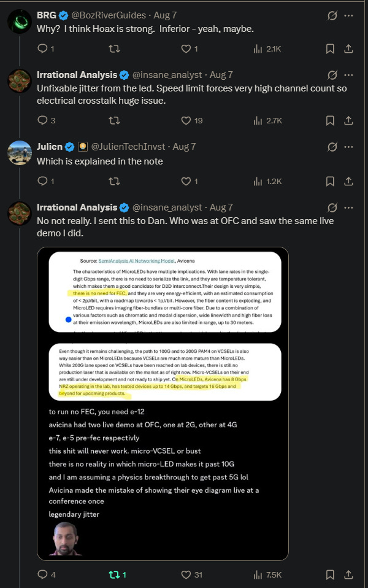The width and height of the screenshot is (368, 588).
Task: Open @BozRiverGuides profile handle
Action: (x=109, y=15)
